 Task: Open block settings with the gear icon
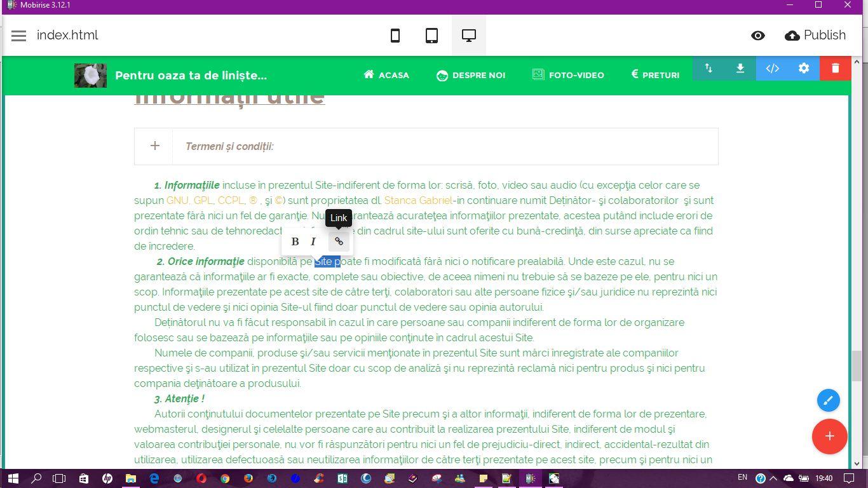[803, 68]
